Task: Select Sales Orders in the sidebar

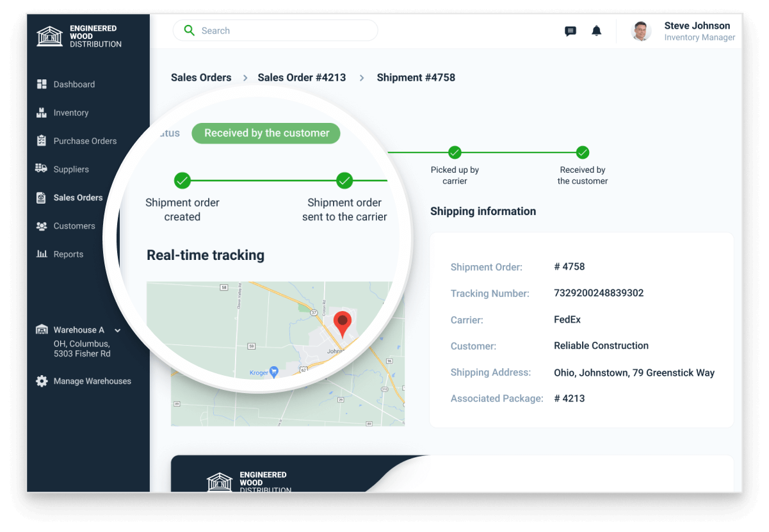Action: (77, 198)
